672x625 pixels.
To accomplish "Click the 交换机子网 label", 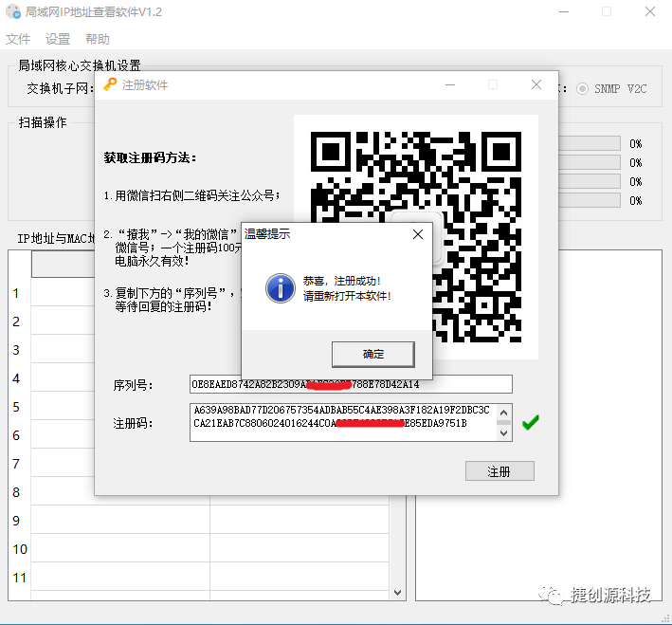I will 61,88.
